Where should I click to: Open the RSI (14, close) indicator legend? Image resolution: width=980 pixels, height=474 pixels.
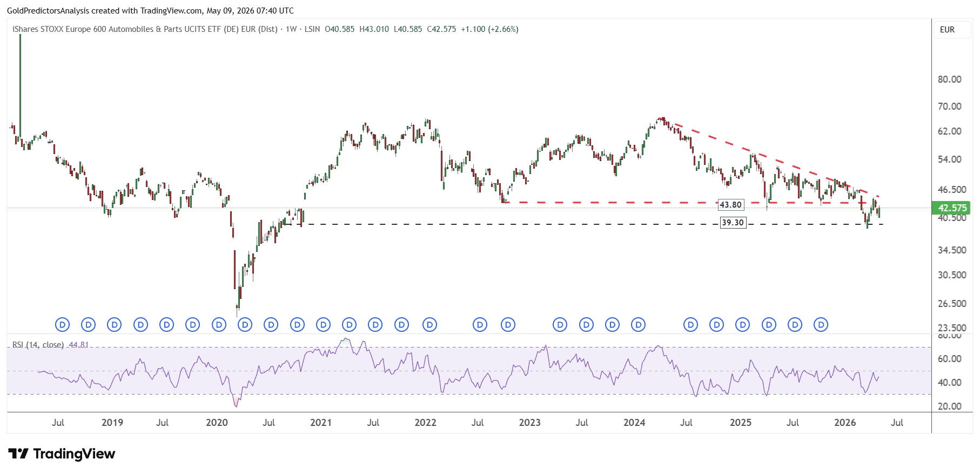[38, 345]
